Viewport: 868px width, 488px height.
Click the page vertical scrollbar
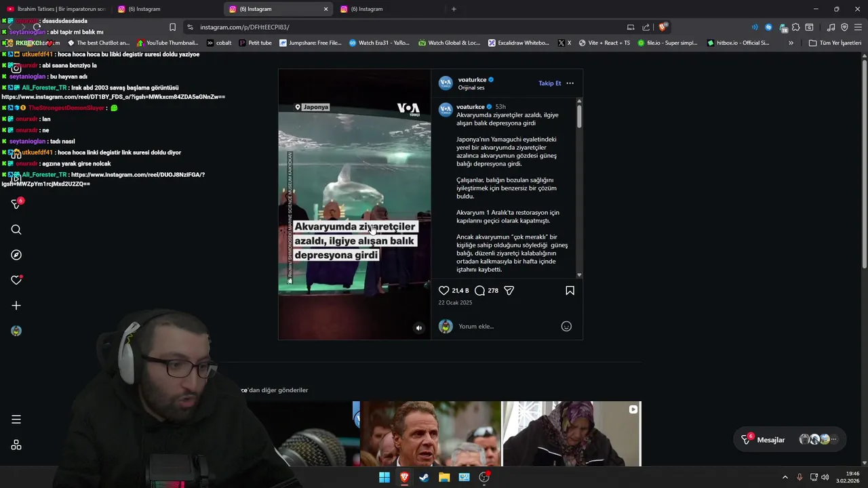coord(865,163)
